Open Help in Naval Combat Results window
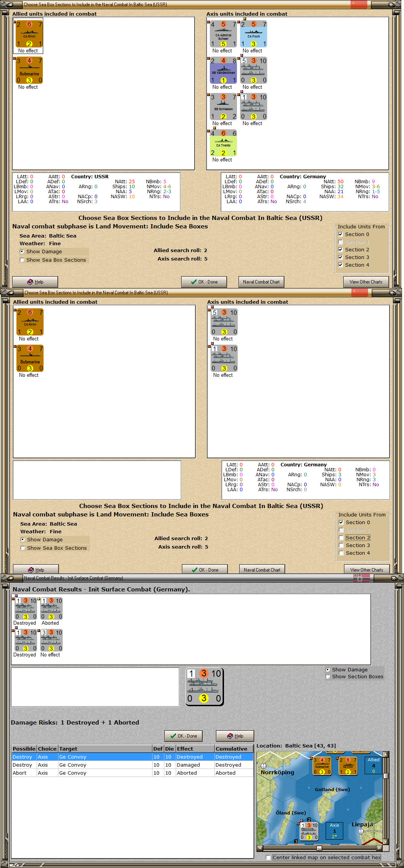The height and width of the screenshot is (868, 404). [235, 736]
